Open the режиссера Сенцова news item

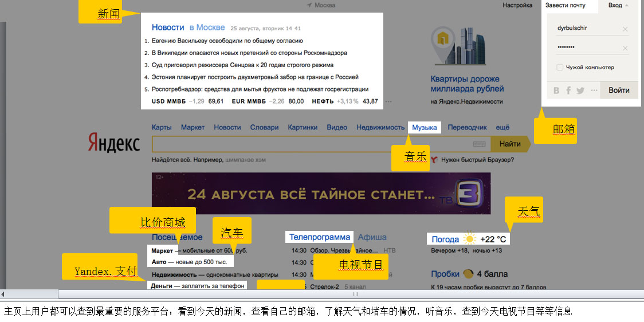coord(242,65)
